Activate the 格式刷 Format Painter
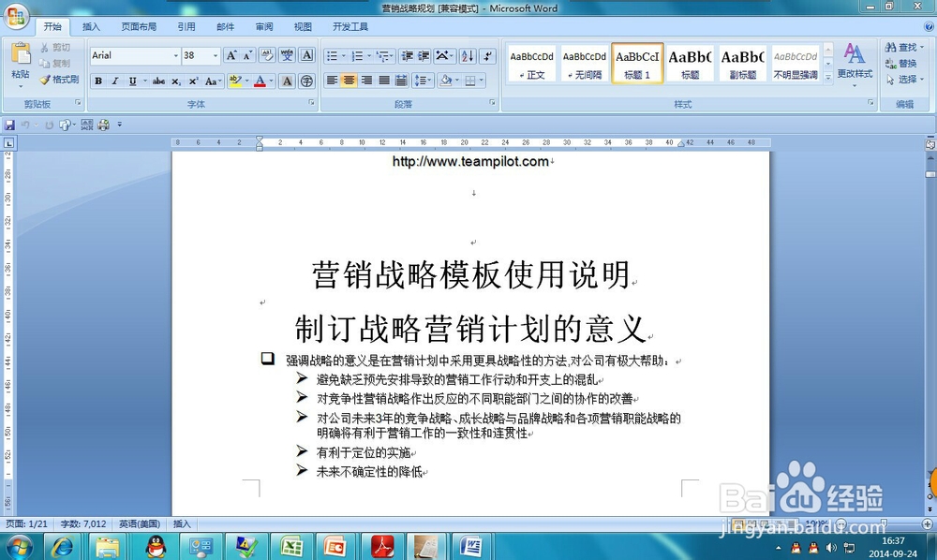937x560 pixels. (x=63, y=79)
